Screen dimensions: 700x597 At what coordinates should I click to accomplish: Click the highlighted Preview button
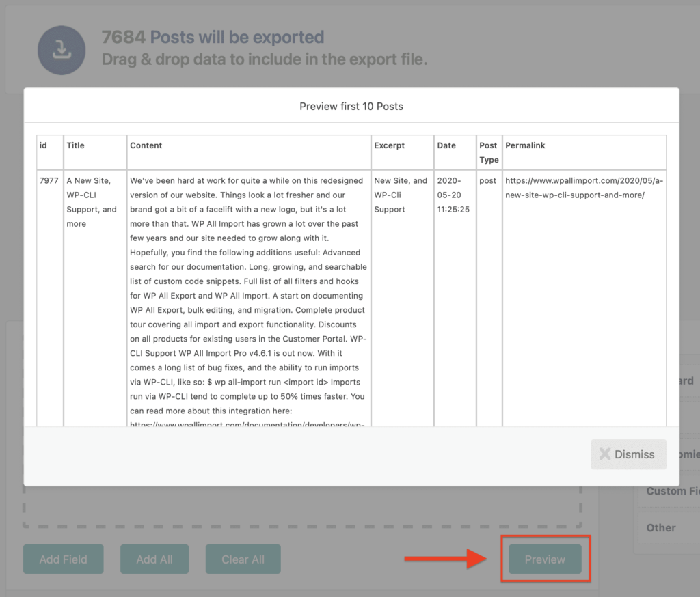545,559
